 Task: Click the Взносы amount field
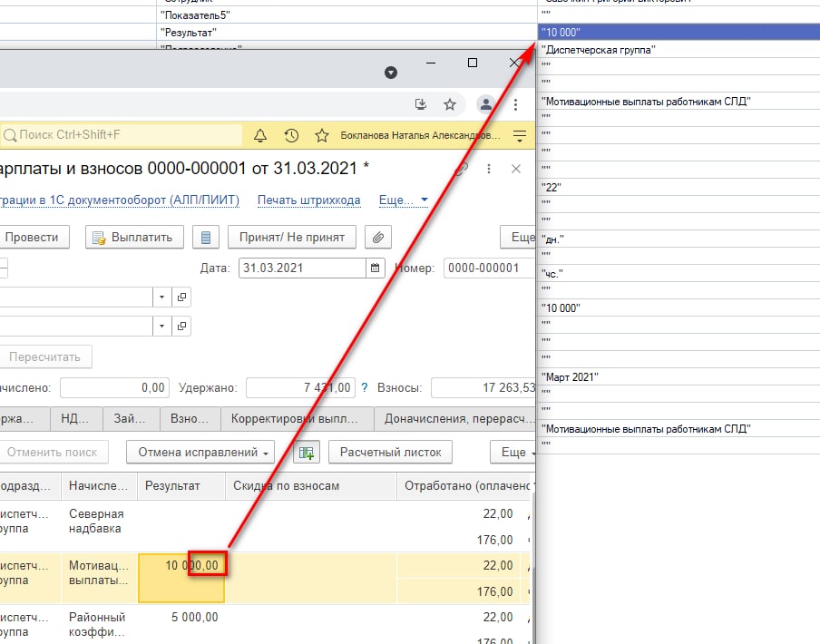pos(483,388)
